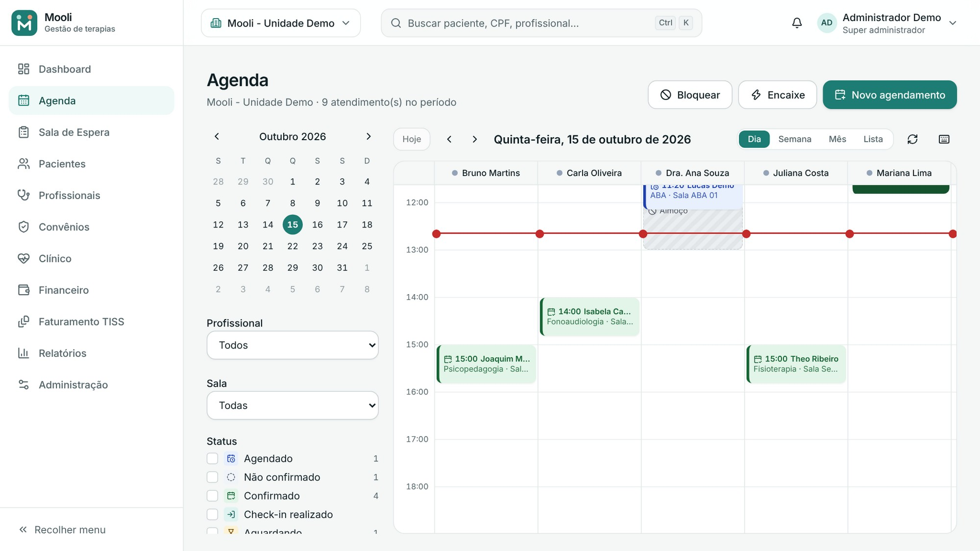The width and height of the screenshot is (980, 551).
Task: Go to next month in mini calendar
Action: (x=368, y=136)
